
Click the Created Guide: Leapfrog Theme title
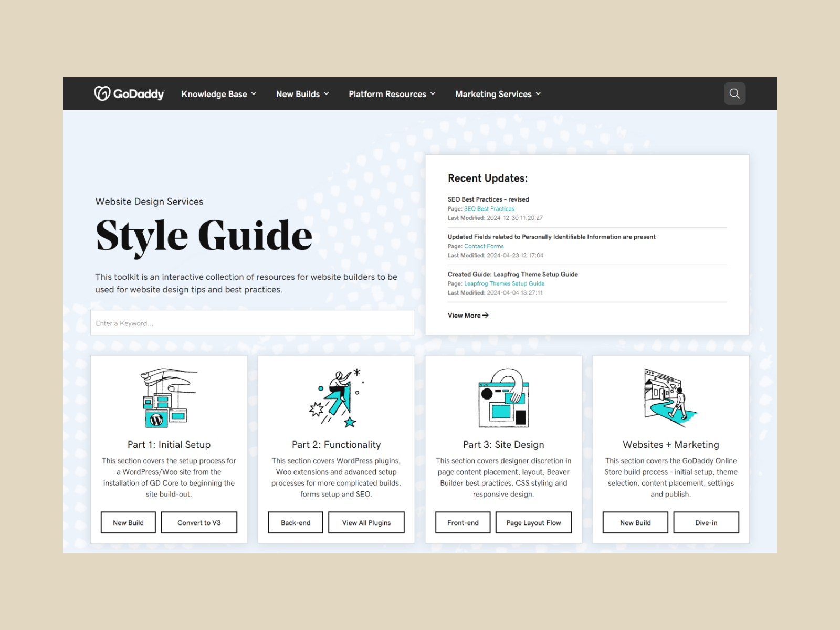click(513, 274)
